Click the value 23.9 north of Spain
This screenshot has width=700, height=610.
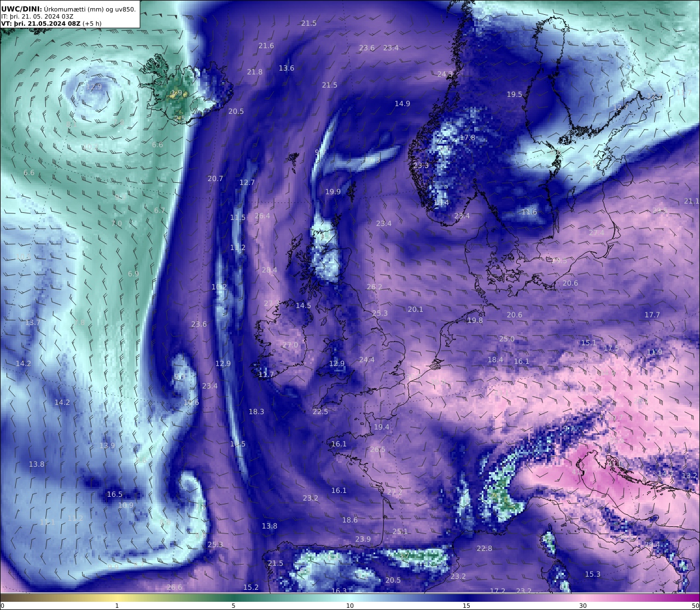(363, 539)
